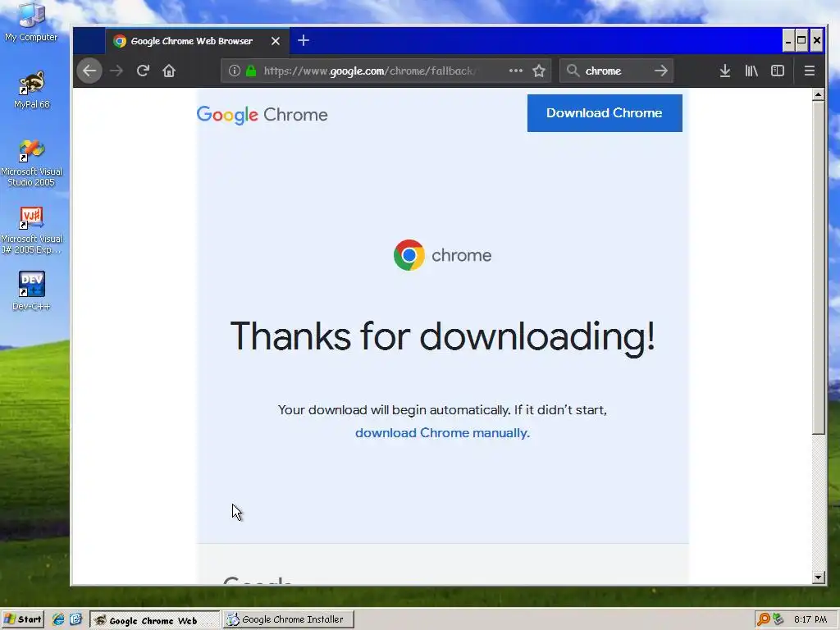Viewport: 840px width, 630px height.
Task: Click the chrome logo in page center
Action: point(442,255)
